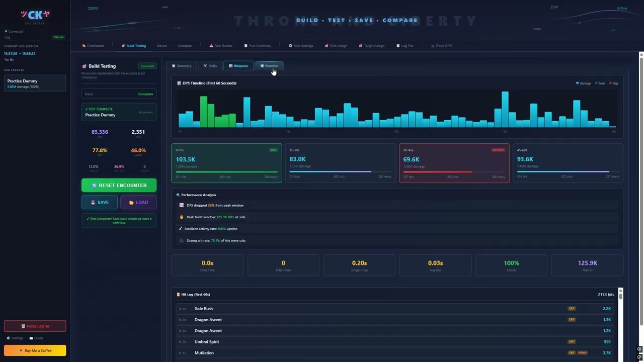This screenshot has height=362, width=644.
Task: Open Settings in the sidebar
Action: pos(15,338)
